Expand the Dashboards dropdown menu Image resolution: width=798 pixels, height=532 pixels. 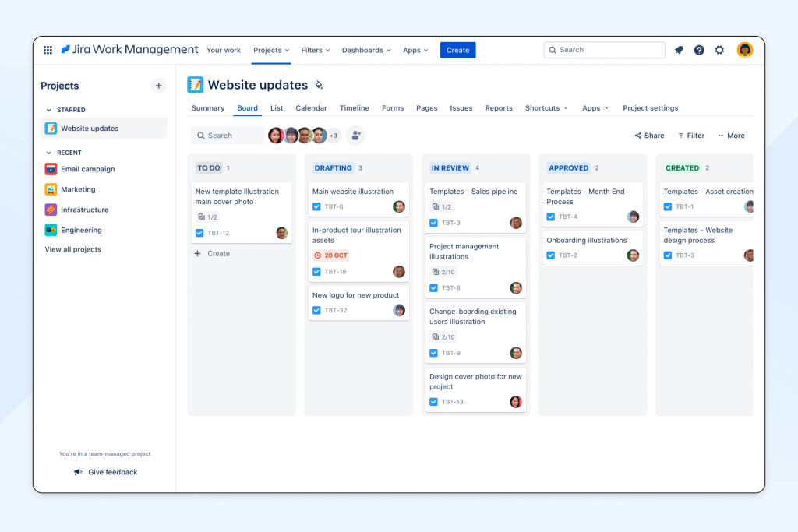coord(366,50)
